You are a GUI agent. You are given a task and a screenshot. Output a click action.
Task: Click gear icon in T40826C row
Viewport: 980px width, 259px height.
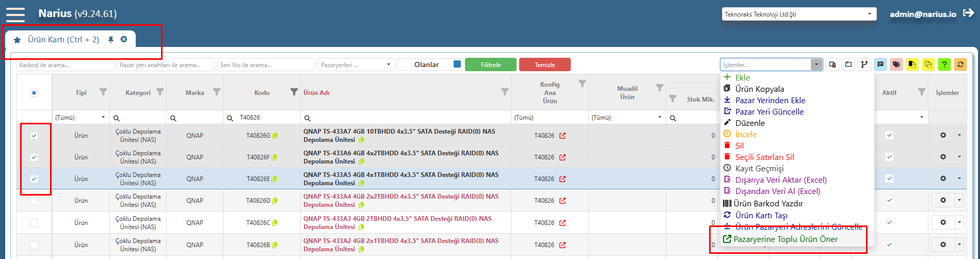click(x=943, y=222)
